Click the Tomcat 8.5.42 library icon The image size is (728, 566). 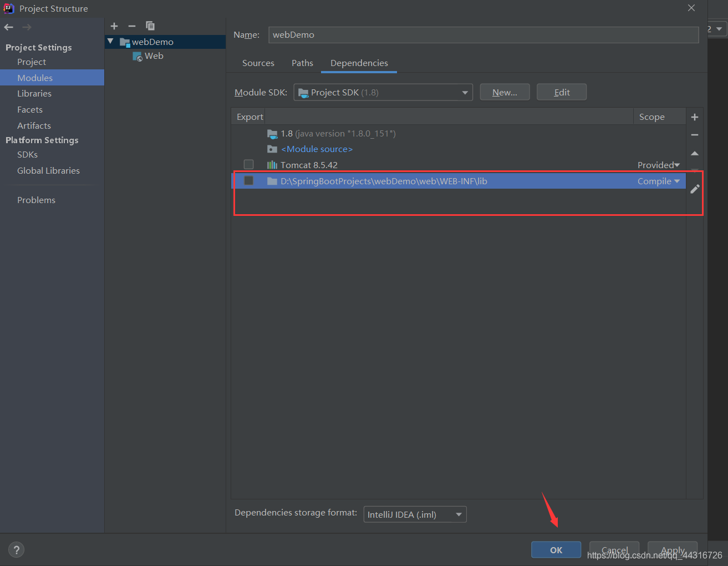[x=272, y=165]
